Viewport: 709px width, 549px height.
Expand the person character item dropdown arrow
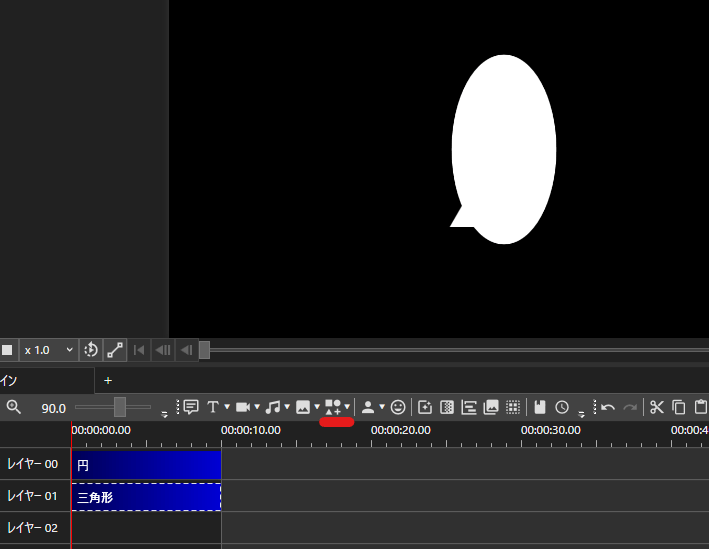(382, 407)
